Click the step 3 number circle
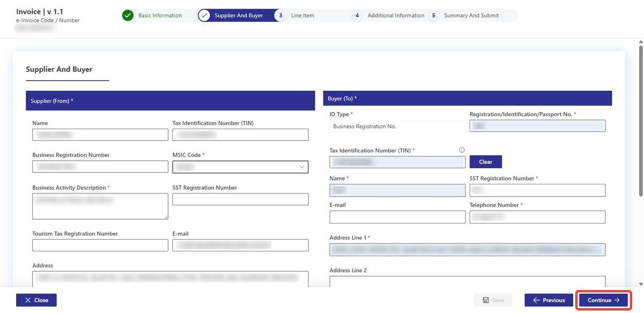 click(x=280, y=16)
